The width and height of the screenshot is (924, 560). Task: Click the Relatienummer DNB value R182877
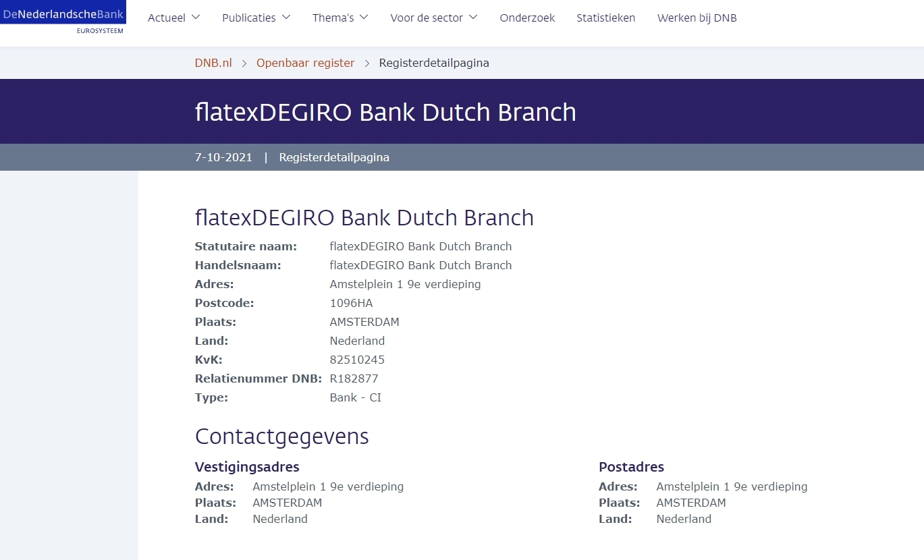[x=354, y=379]
